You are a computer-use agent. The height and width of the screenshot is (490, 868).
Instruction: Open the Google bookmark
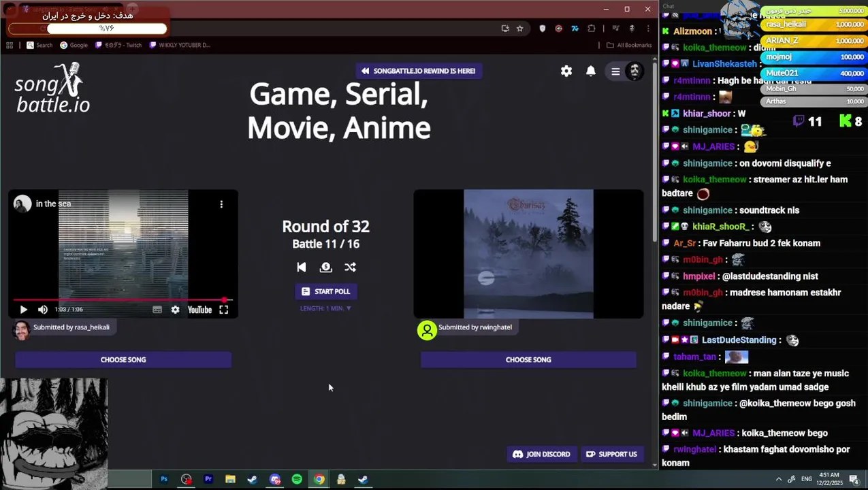coord(74,45)
